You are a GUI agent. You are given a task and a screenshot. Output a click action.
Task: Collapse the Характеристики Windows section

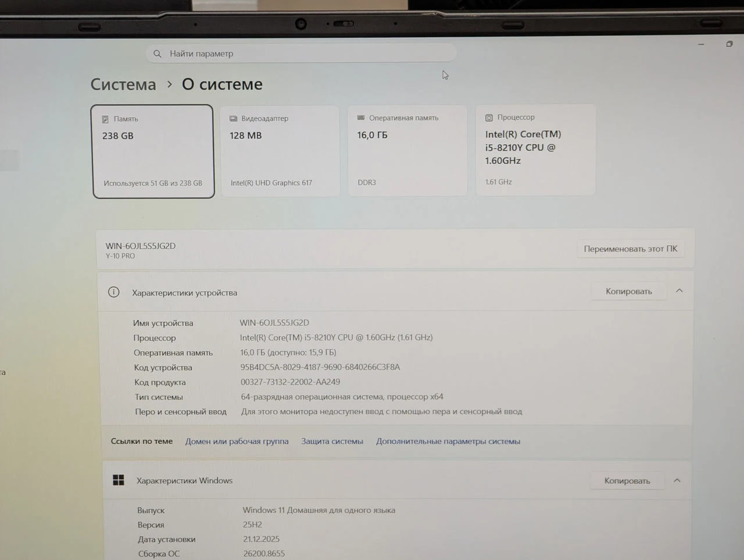tap(677, 480)
